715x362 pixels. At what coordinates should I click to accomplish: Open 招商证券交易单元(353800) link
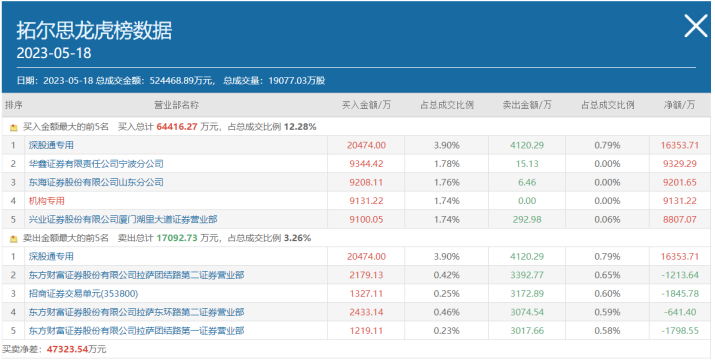83,294
